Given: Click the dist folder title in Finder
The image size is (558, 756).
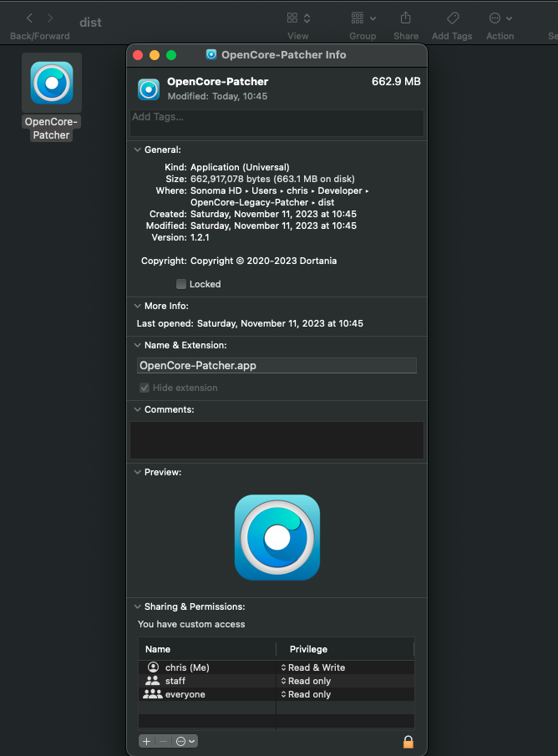Looking at the screenshot, I should [x=91, y=23].
